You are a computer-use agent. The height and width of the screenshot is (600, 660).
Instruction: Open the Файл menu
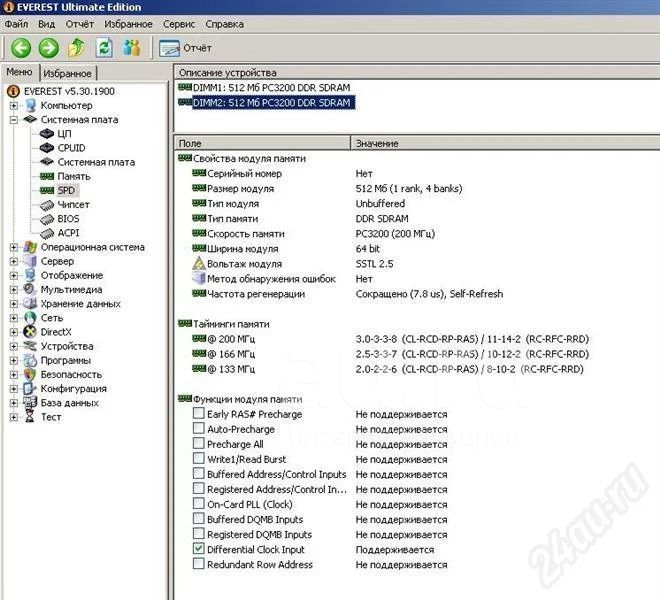16,24
